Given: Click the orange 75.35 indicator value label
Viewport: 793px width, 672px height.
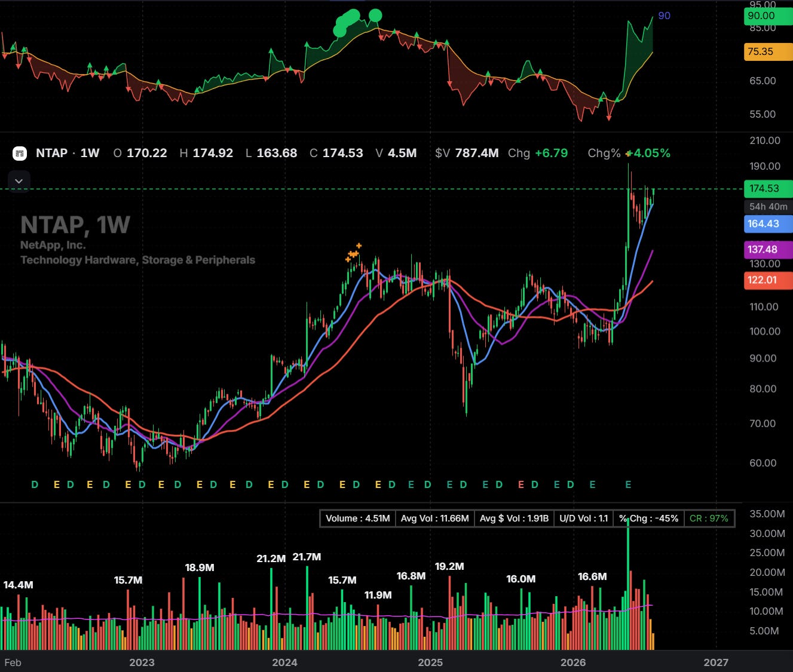Looking at the screenshot, I should tap(768, 51).
